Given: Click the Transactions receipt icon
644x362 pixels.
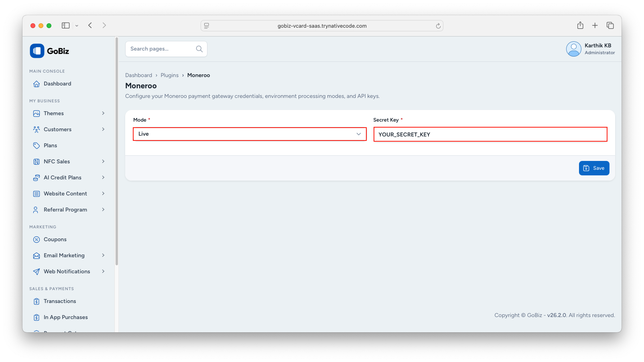Looking at the screenshot, I should coord(37,301).
